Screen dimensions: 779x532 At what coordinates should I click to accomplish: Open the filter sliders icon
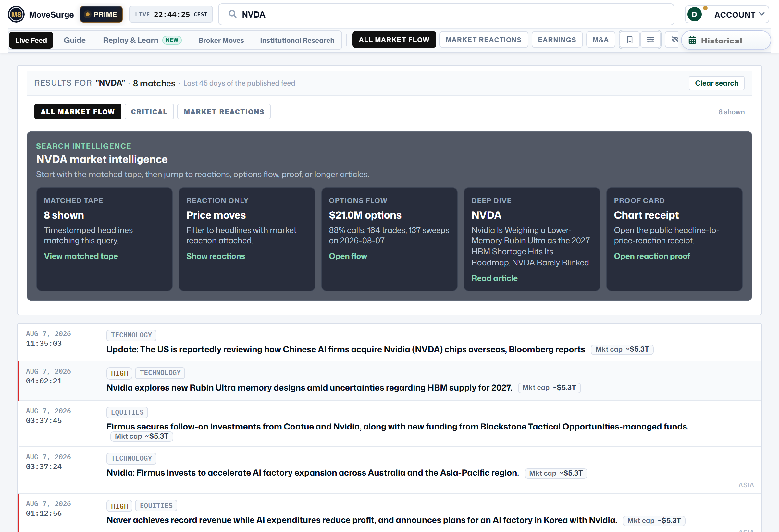[x=650, y=40]
